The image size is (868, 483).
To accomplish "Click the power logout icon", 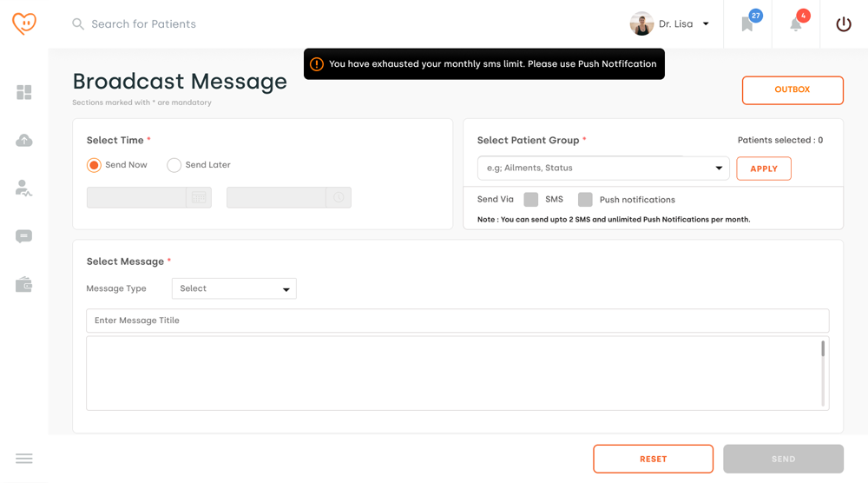I will [844, 24].
